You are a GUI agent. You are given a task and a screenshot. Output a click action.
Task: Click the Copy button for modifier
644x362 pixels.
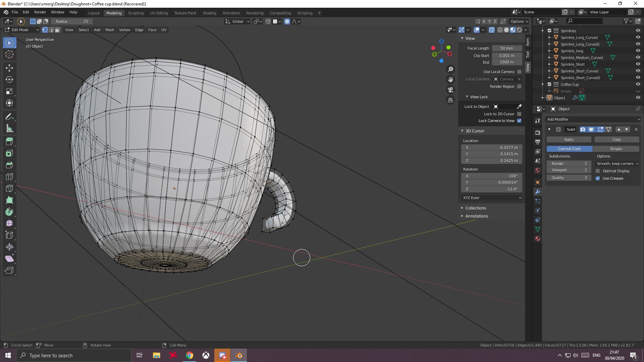616,139
